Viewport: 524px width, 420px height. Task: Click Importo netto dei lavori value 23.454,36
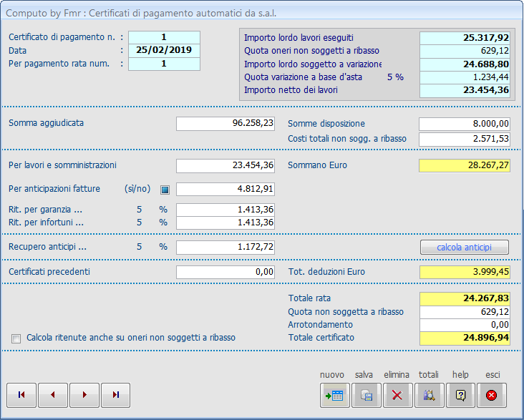pyautogui.click(x=465, y=91)
